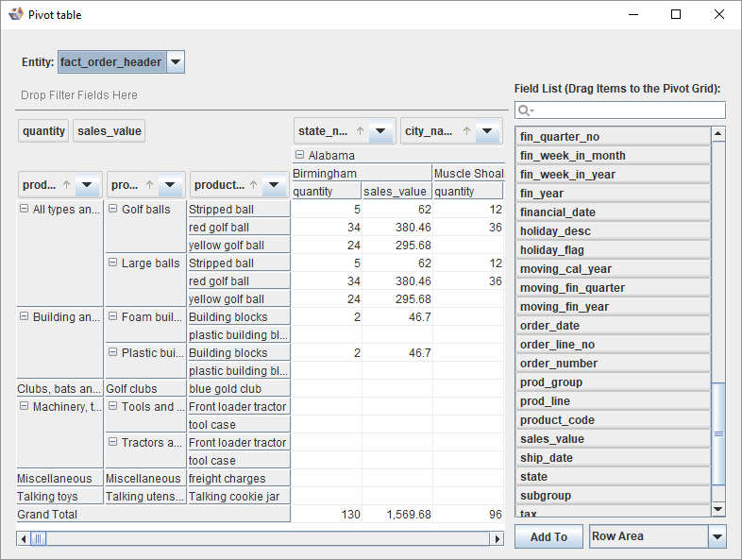Open the filter dropdown on city_na... field

click(x=487, y=132)
